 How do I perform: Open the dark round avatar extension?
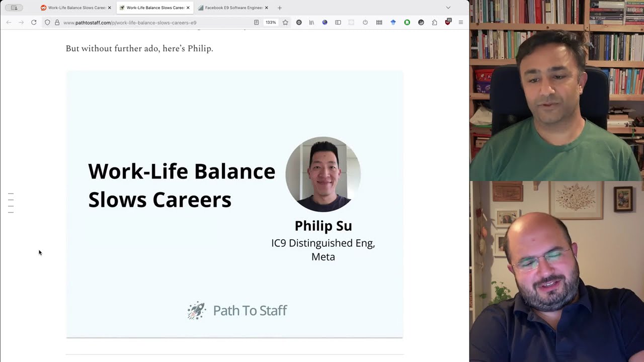(421, 23)
